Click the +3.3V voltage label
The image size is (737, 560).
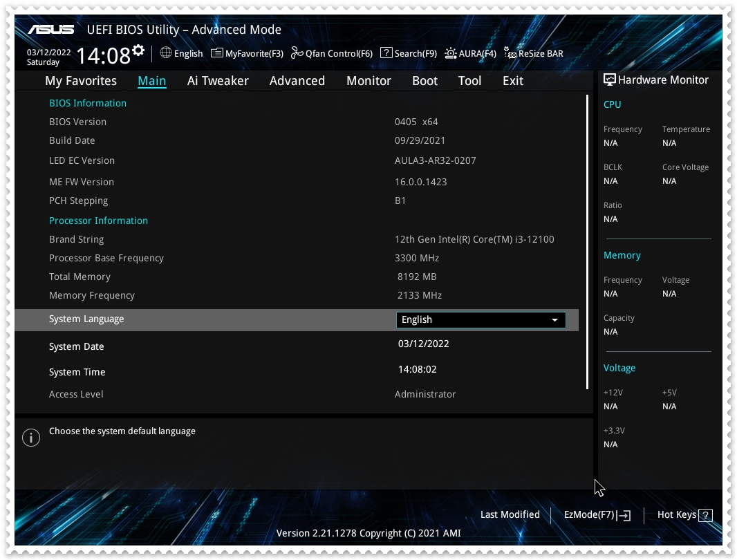[614, 431]
